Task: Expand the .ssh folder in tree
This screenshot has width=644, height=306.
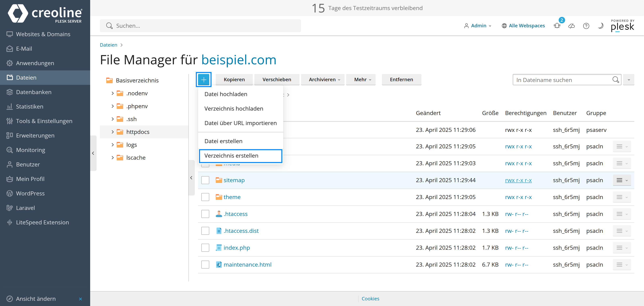Action: [112, 119]
